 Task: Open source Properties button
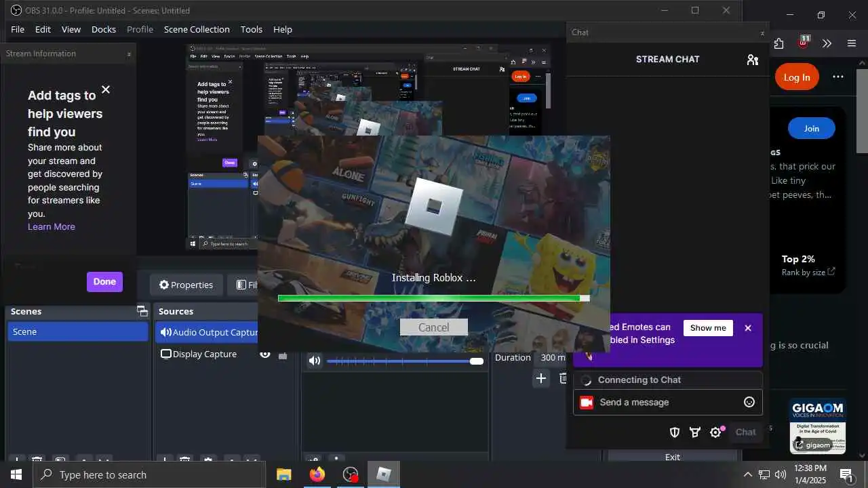(186, 285)
